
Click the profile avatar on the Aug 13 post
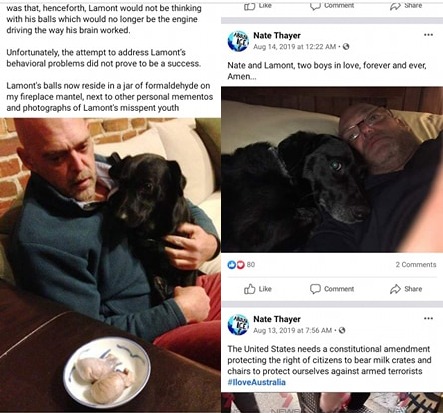pos(238,324)
